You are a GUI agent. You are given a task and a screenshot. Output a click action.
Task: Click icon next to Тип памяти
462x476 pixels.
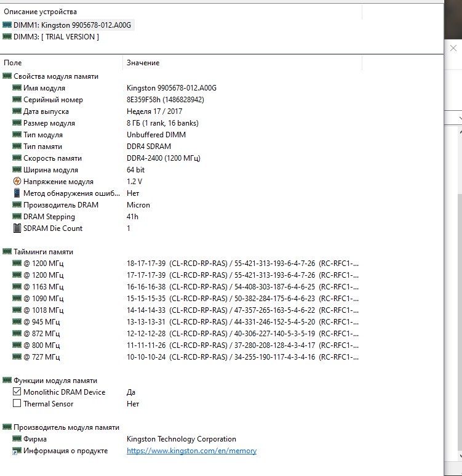(17, 146)
